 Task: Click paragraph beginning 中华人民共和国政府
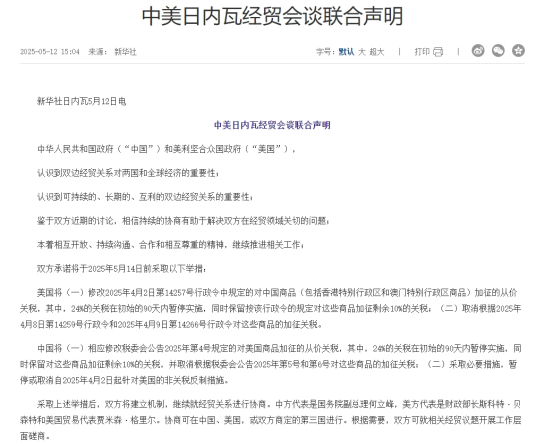click(x=166, y=149)
